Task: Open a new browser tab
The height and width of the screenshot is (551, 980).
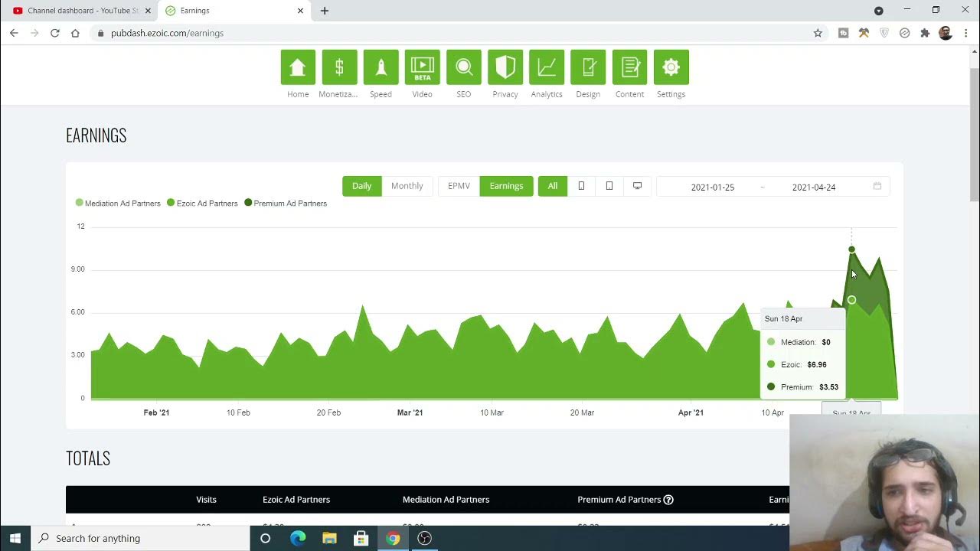Action: (x=325, y=11)
